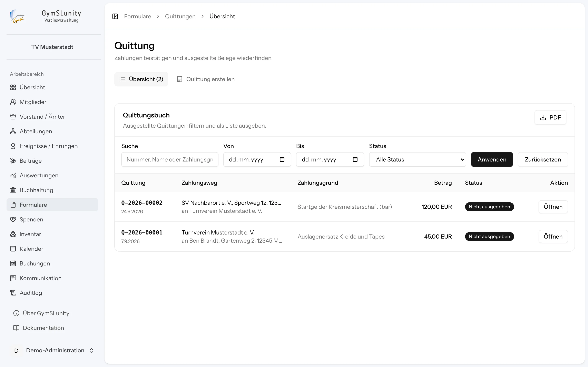The width and height of the screenshot is (588, 367).
Task: Open receipt Q-2026-00002
Action: pyautogui.click(x=553, y=207)
